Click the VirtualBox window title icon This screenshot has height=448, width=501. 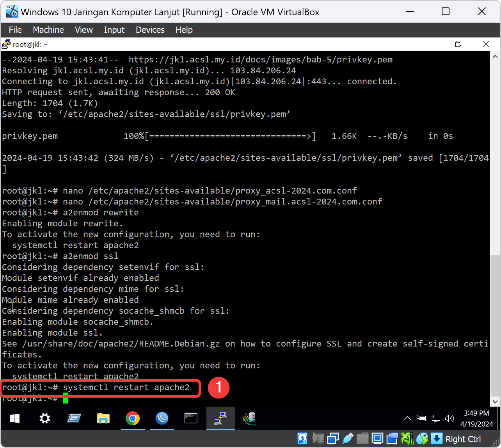[x=12, y=11]
